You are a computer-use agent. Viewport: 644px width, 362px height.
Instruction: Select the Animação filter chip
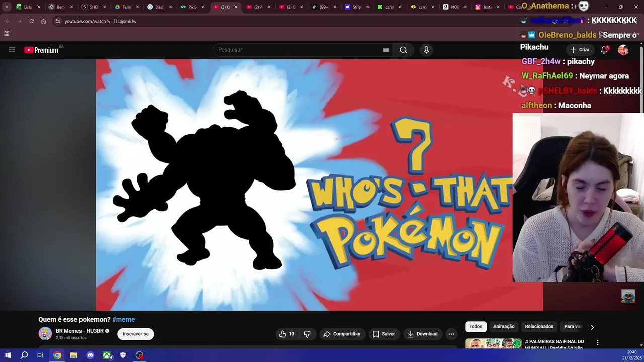coord(504,327)
